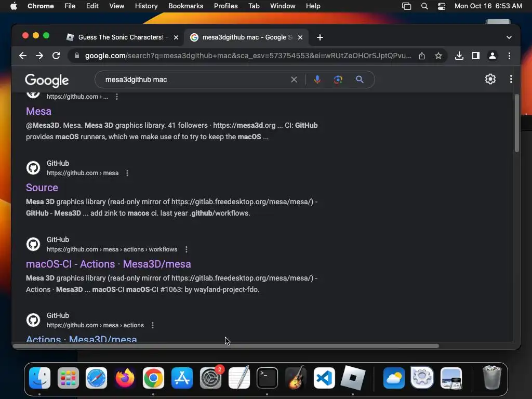Viewport: 532px width, 399px height.
Task: Open the File menu
Action: [70, 6]
